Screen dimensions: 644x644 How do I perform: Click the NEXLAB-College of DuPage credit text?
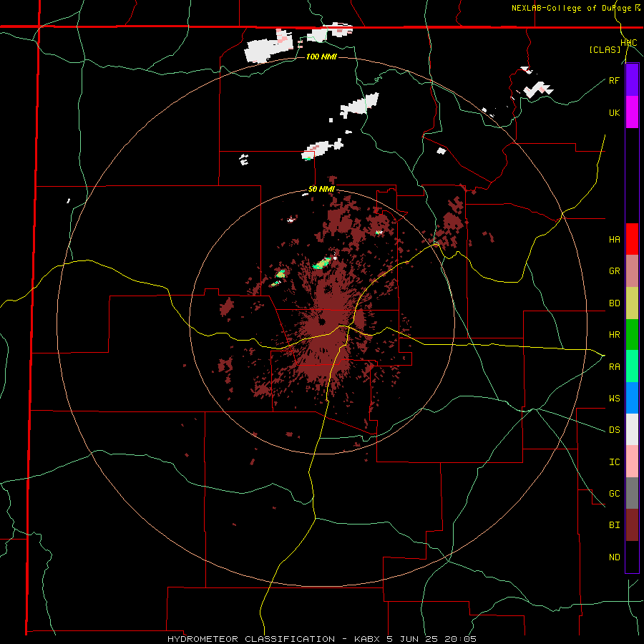click(x=571, y=8)
